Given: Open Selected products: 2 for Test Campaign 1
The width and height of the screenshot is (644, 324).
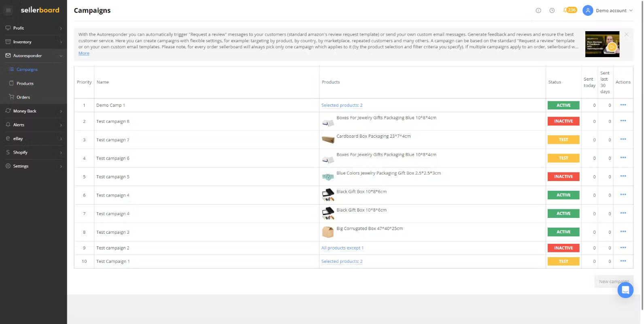Looking at the screenshot, I should click(x=342, y=261).
